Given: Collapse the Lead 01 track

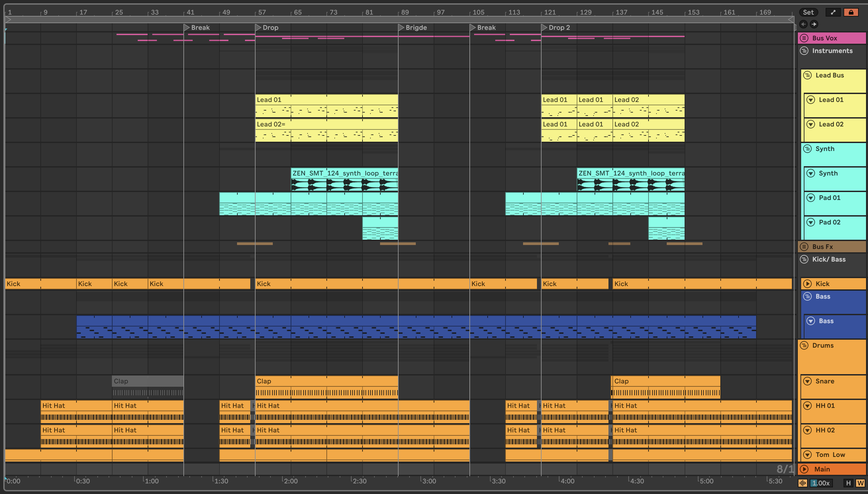Looking at the screenshot, I should coord(811,100).
